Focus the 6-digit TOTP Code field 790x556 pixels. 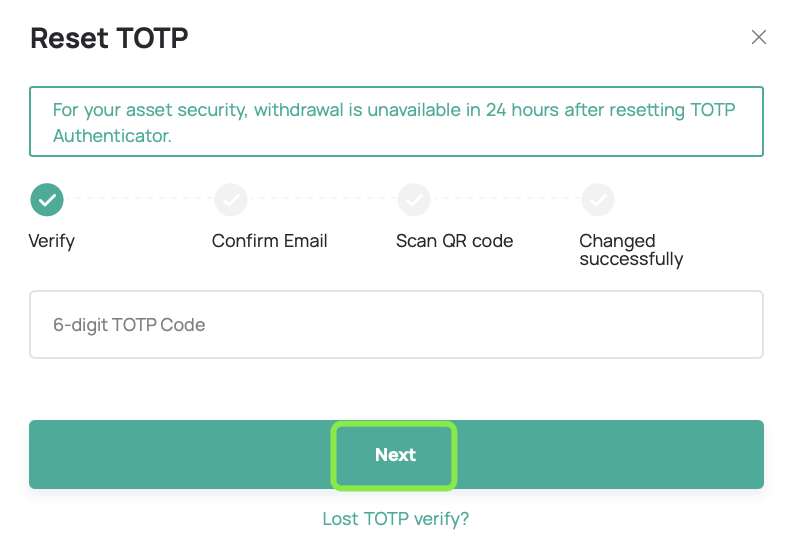point(397,324)
